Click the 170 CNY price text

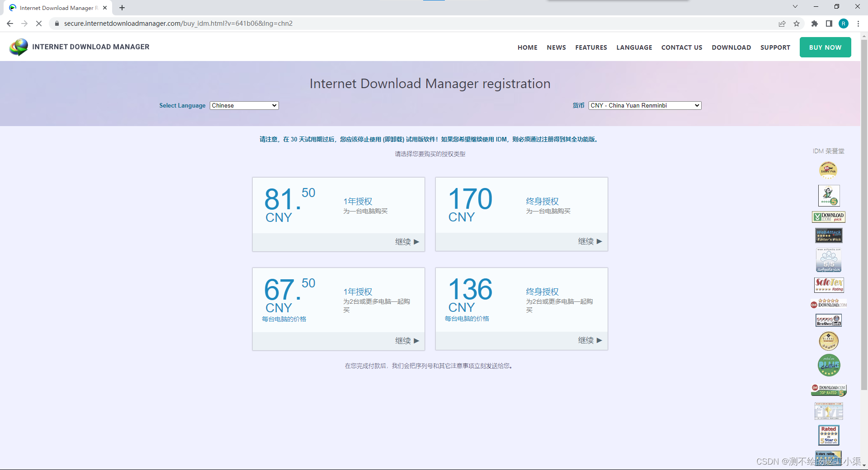470,205
